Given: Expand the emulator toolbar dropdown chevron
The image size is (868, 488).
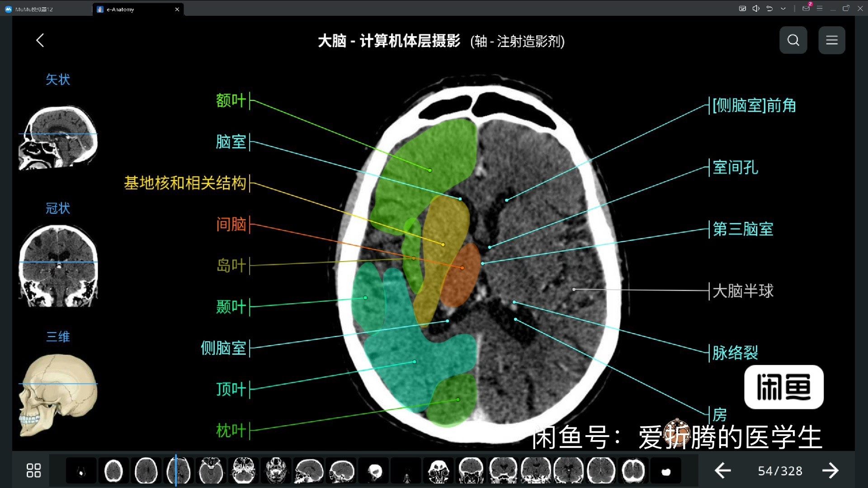Looking at the screenshot, I should [x=783, y=9].
